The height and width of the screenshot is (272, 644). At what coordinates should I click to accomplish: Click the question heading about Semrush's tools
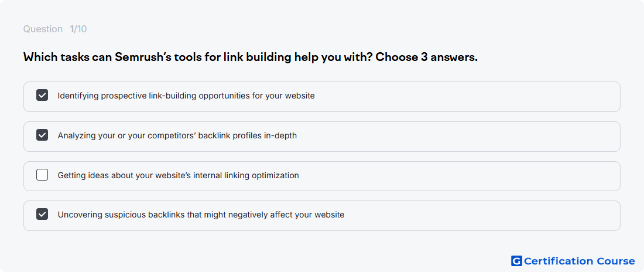pyautogui.click(x=251, y=57)
